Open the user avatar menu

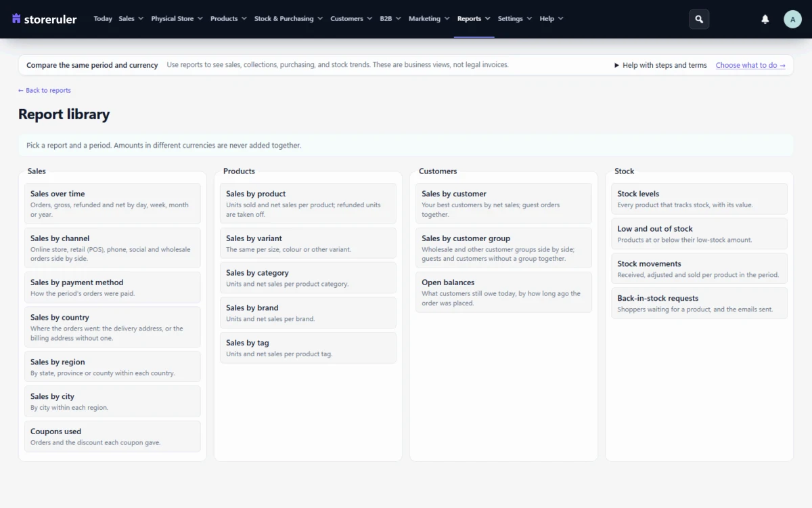pos(792,19)
